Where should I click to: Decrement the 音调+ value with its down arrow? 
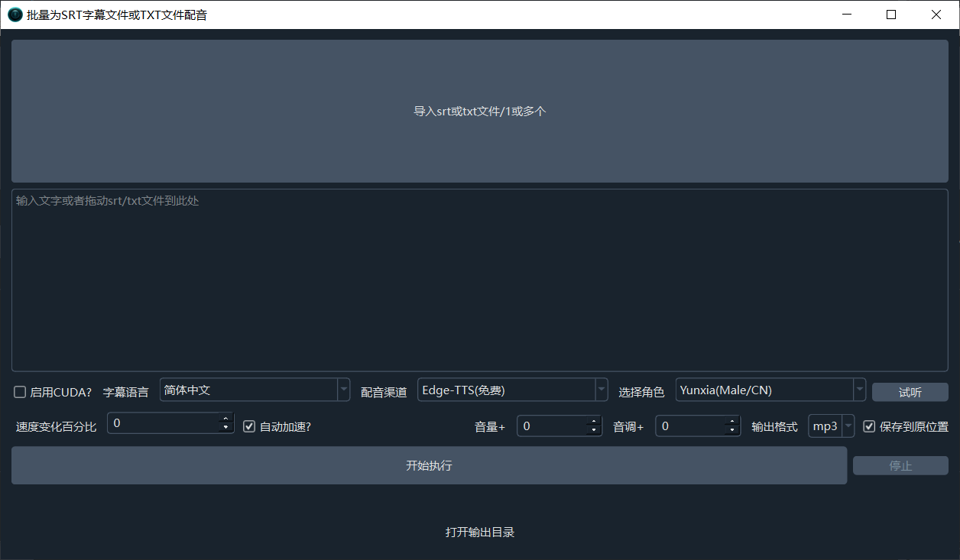click(732, 430)
